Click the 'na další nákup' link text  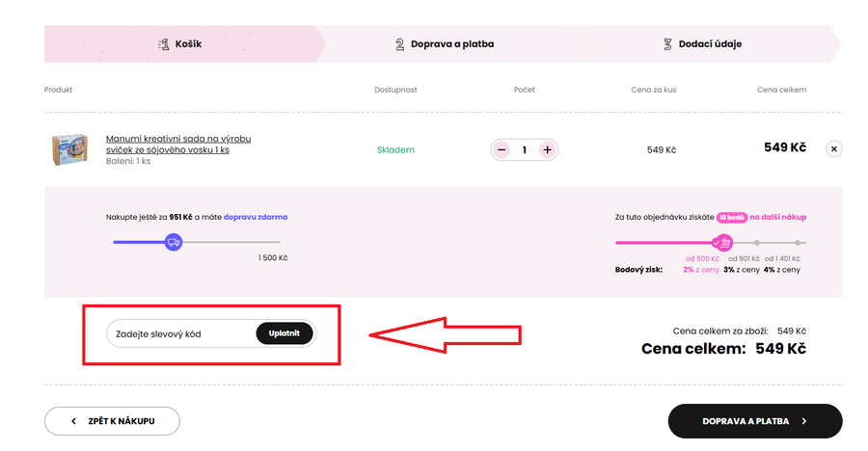pyautogui.click(x=777, y=218)
